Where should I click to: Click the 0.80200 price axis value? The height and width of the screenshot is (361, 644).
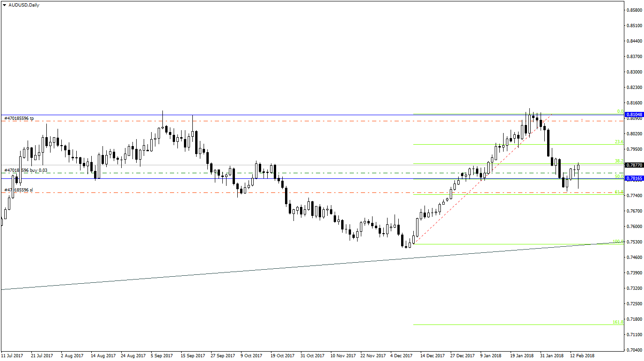tap(634, 133)
